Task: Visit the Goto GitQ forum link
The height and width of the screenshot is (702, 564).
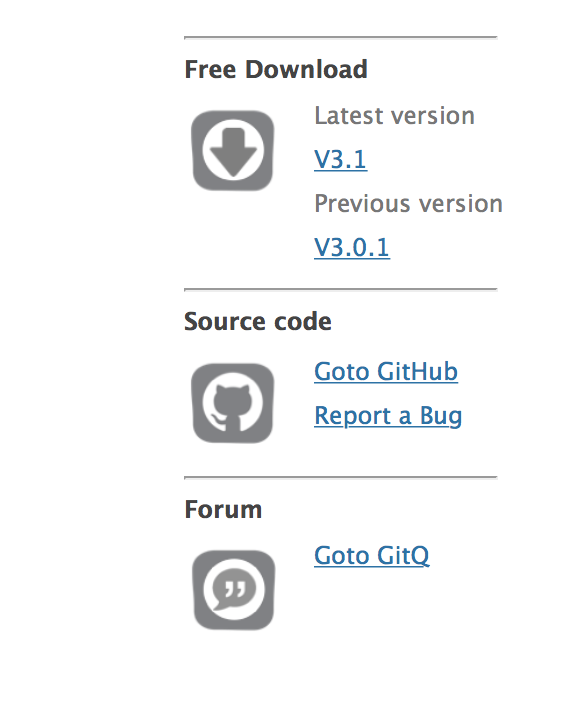Action: (372, 556)
